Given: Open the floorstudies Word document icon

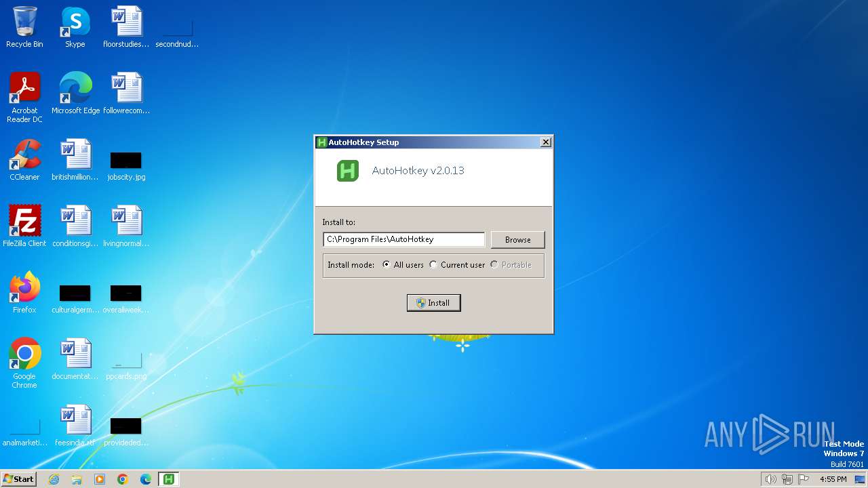Looking at the screenshot, I should pyautogui.click(x=126, y=27).
